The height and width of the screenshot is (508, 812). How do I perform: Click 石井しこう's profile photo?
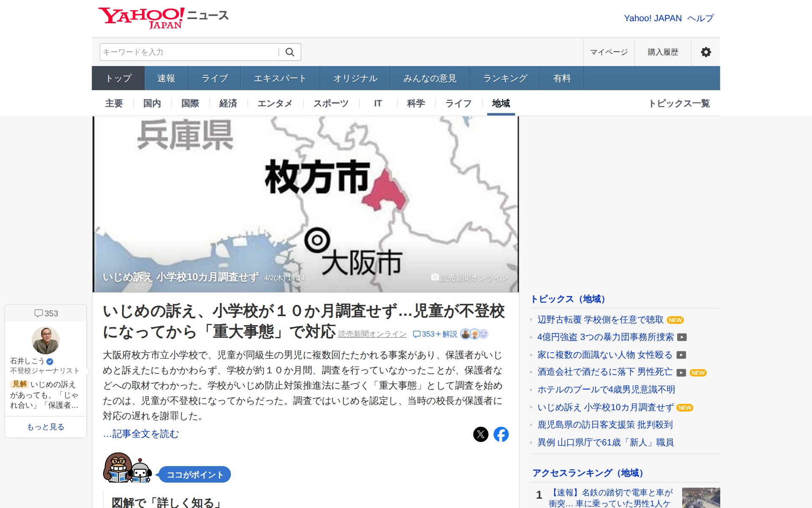coord(46,340)
